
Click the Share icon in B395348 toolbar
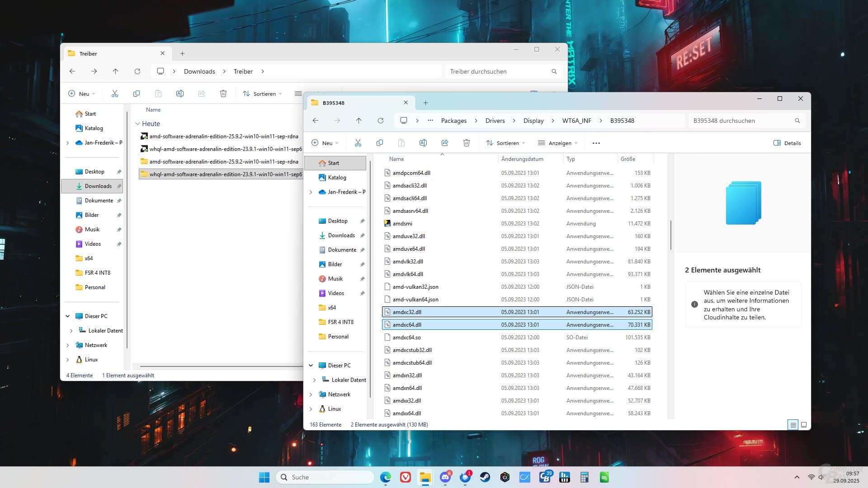[x=445, y=143]
